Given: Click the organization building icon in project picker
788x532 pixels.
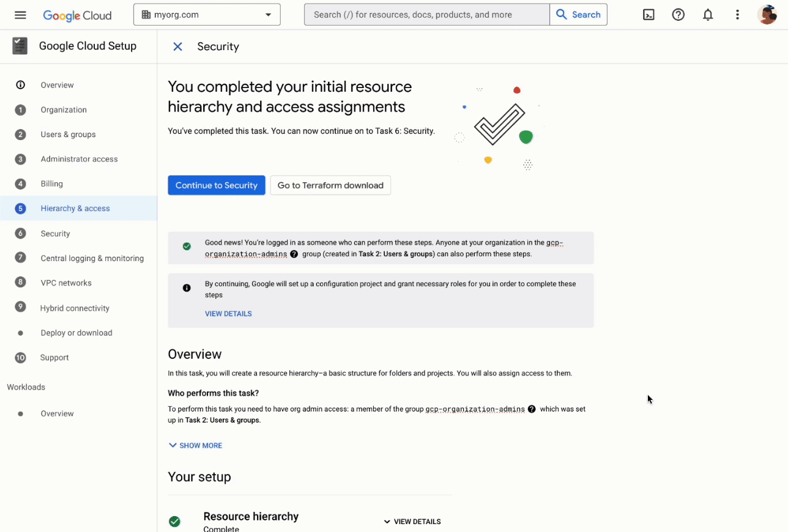Looking at the screenshot, I should click(x=146, y=15).
